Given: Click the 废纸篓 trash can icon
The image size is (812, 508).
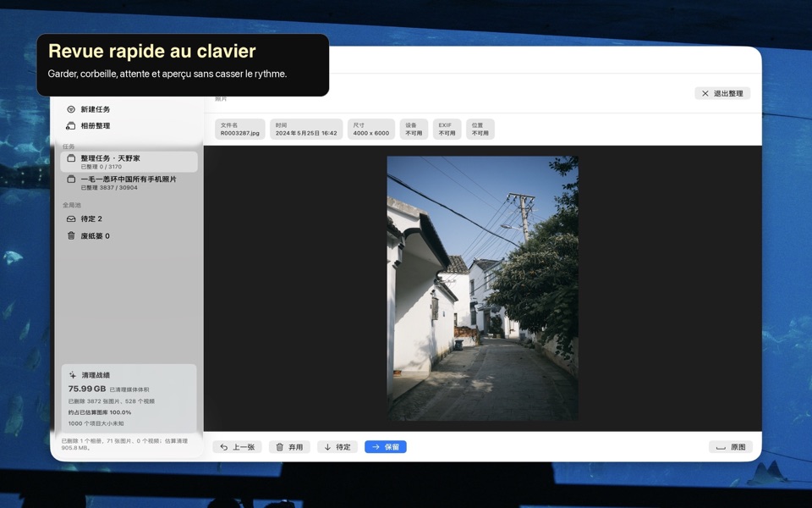Looking at the screenshot, I should click(x=71, y=236).
